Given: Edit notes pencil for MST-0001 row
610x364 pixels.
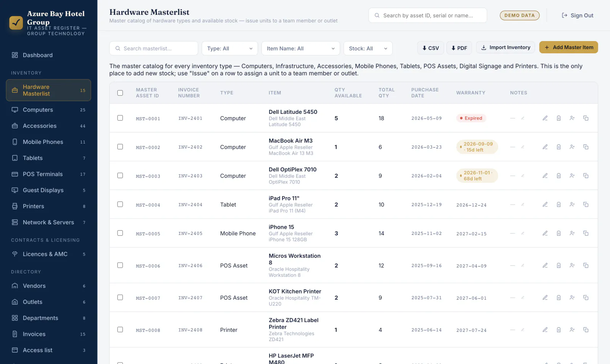Looking at the screenshot, I should click(523, 118).
